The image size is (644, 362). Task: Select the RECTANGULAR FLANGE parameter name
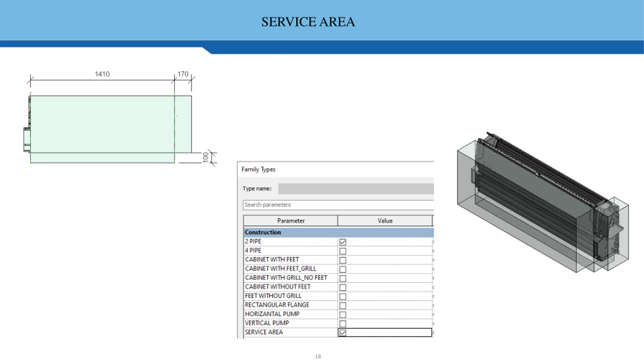pos(277,305)
